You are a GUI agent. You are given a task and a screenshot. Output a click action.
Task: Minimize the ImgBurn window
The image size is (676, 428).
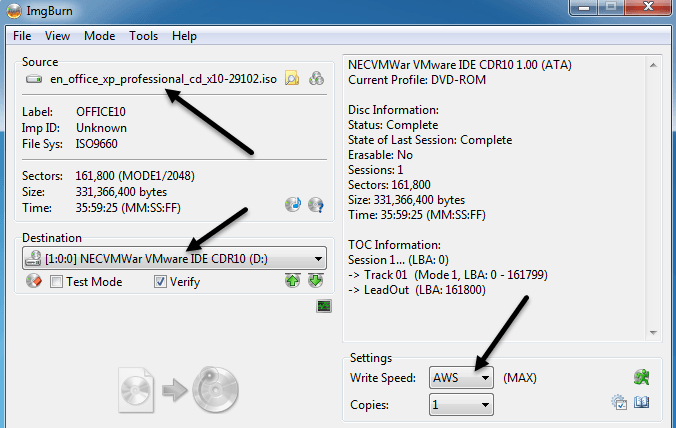click(x=584, y=7)
